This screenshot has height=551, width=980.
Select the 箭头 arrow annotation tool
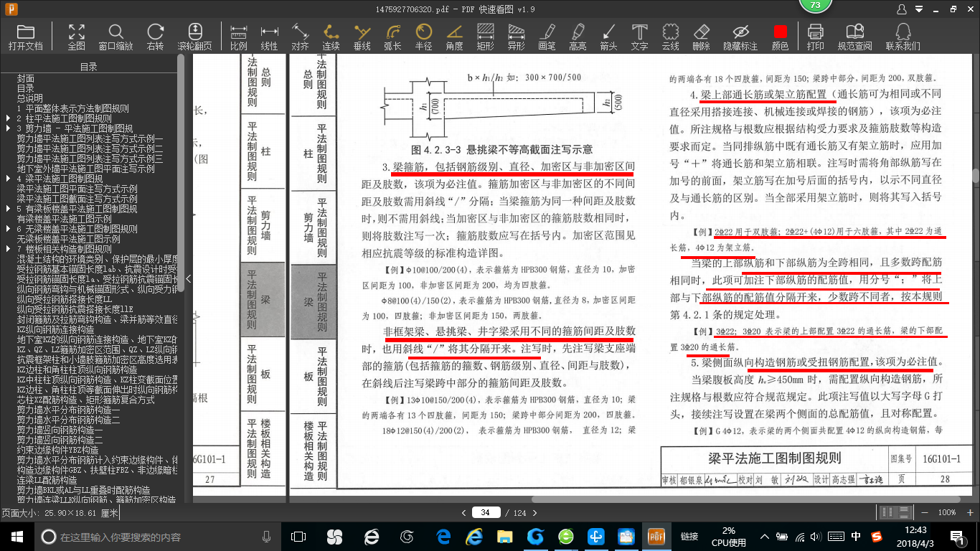(x=608, y=37)
